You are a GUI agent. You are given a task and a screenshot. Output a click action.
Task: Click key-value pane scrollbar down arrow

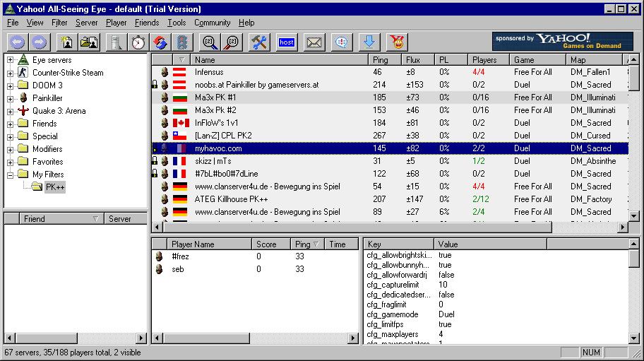[633, 338]
